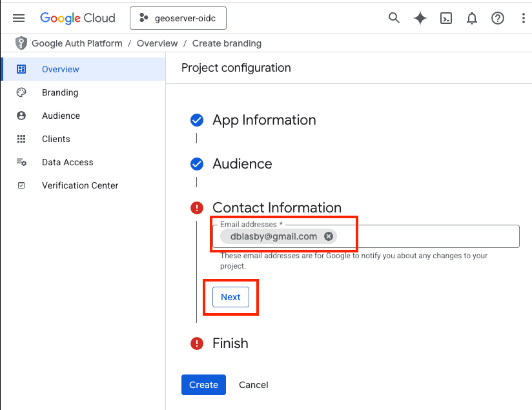Screen dimensions: 532x410
Task: Click the Next button
Action: pos(230,297)
